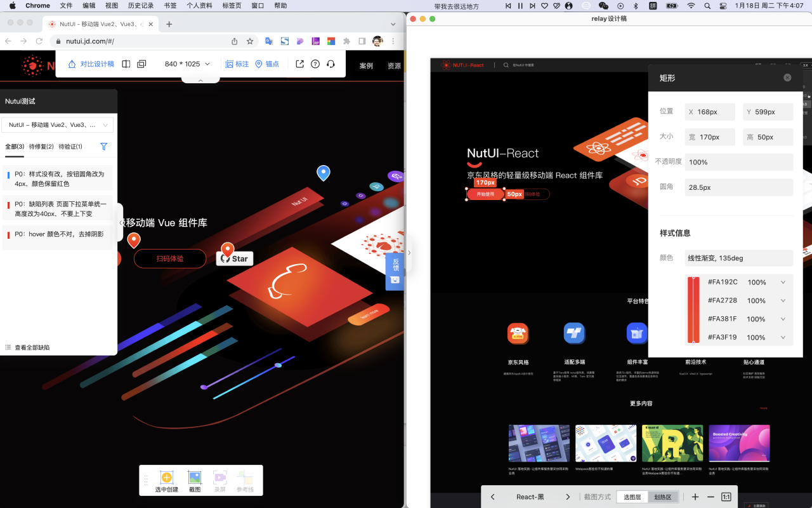The image size is (812, 508).
Task: Open Chrome extensions puzzle icon
Action: 346,41
